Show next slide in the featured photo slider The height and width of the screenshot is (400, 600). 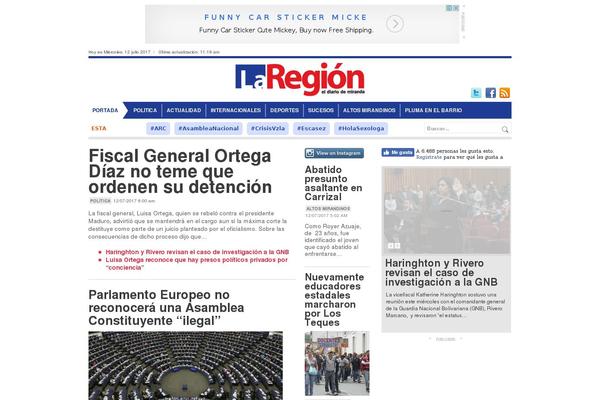click(397, 246)
